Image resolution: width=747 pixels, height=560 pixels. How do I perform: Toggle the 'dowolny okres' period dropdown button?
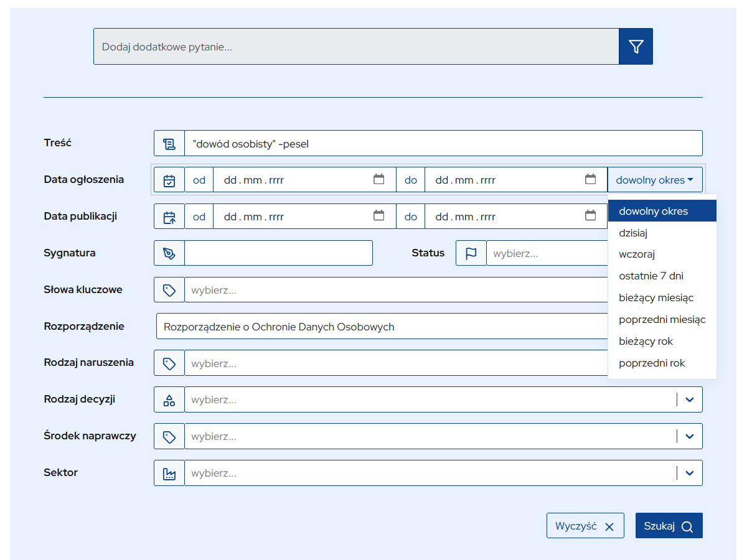(x=655, y=180)
